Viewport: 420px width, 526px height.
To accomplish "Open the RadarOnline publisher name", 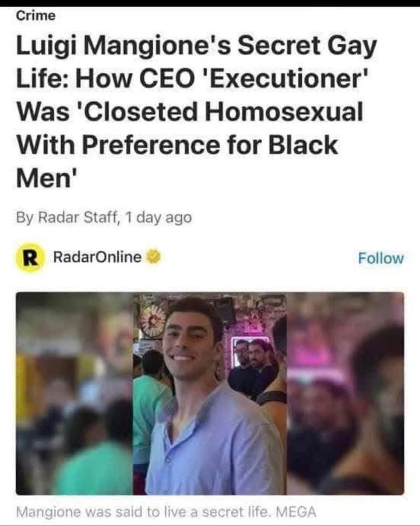I will click(x=98, y=257).
